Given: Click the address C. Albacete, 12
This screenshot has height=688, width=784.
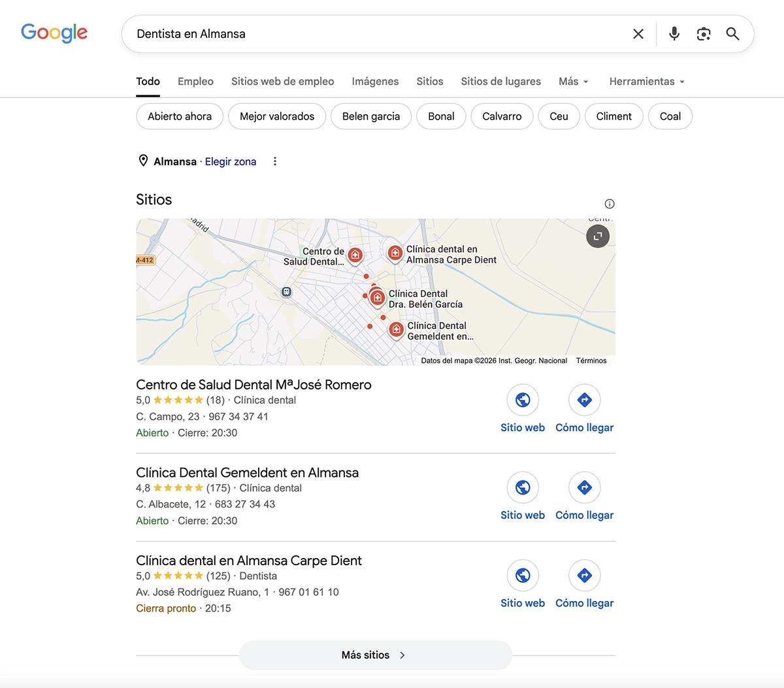Looking at the screenshot, I should 171,504.
